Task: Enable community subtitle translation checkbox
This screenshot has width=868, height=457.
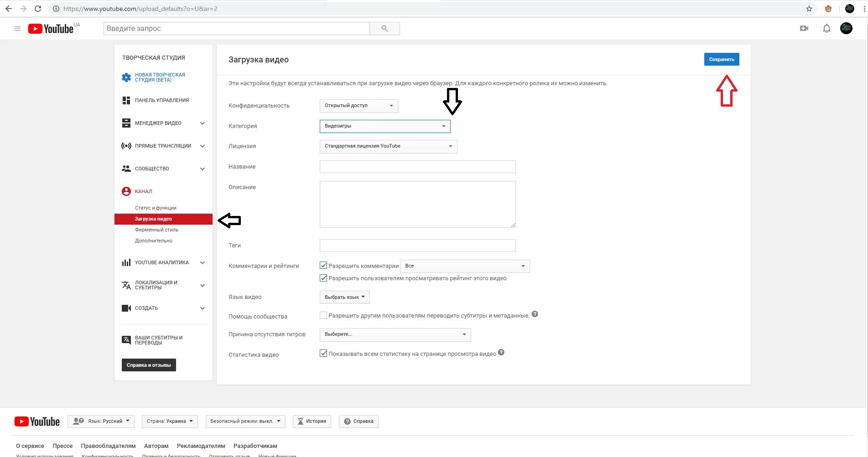Action: (x=323, y=315)
